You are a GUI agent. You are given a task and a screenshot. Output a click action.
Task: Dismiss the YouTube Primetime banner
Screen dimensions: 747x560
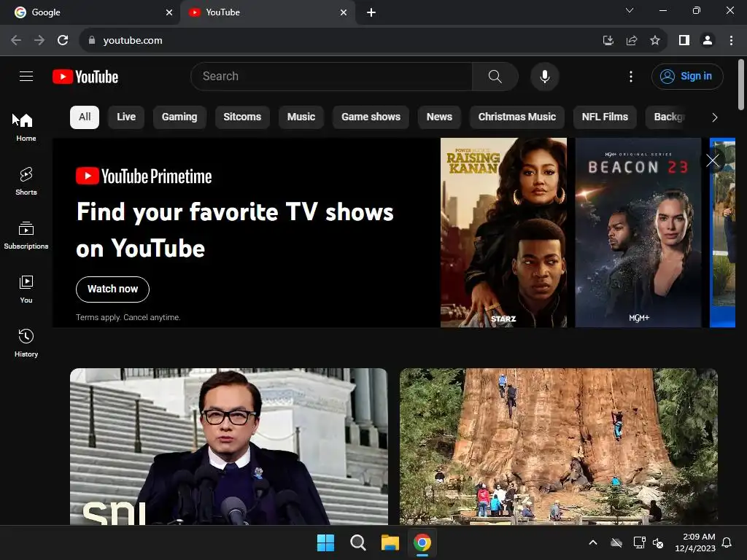click(x=712, y=160)
